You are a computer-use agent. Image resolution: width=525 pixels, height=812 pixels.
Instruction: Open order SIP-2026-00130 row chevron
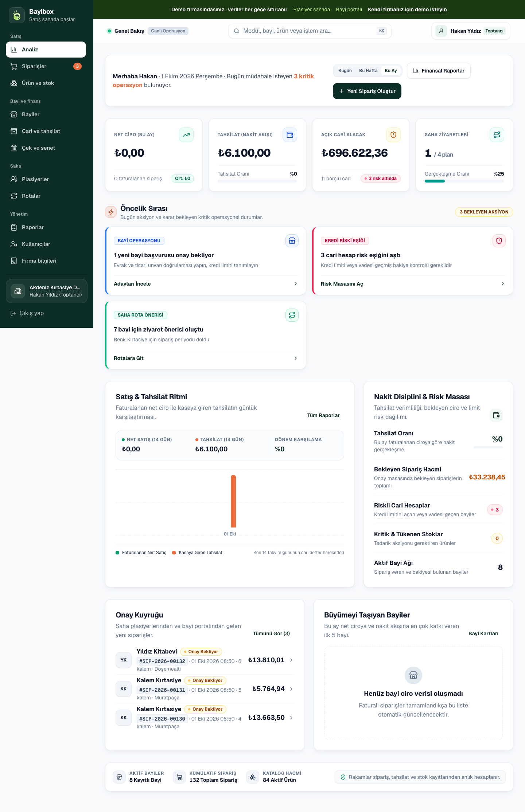click(291, 718)
